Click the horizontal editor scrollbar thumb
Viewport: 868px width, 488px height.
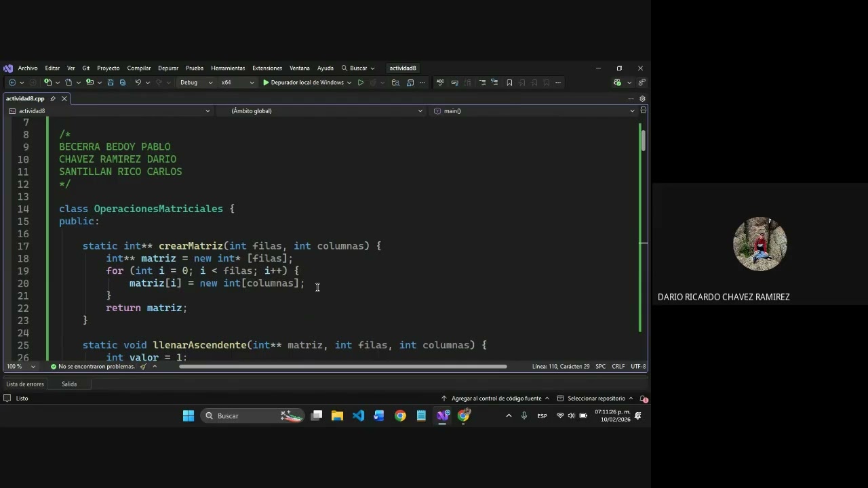tap(342, 367)
